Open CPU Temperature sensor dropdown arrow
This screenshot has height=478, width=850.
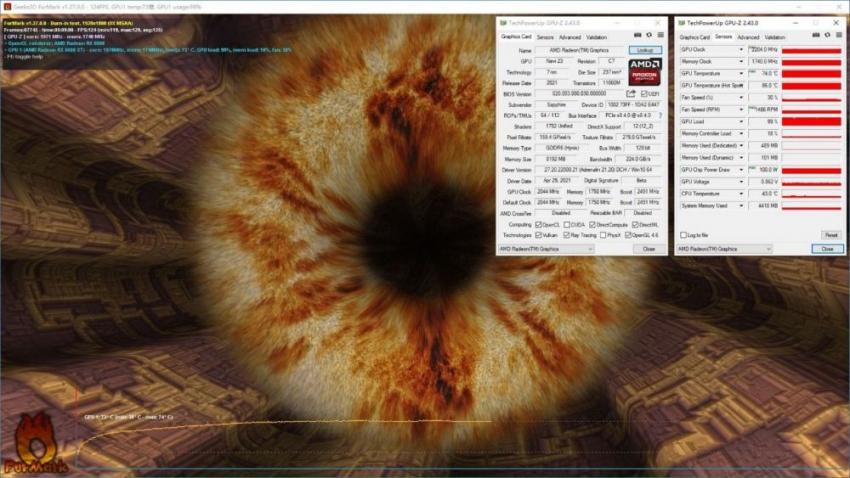[x=741, y=193]
